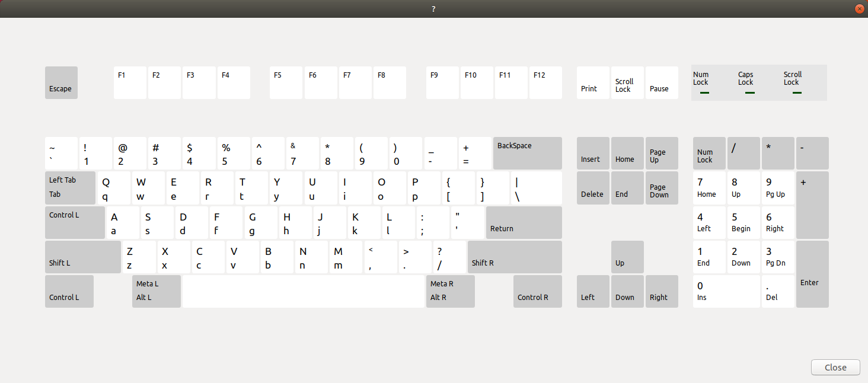The width and height of the screenshot is (868, 383).
Task: Click the Close button
Action: 835,367
